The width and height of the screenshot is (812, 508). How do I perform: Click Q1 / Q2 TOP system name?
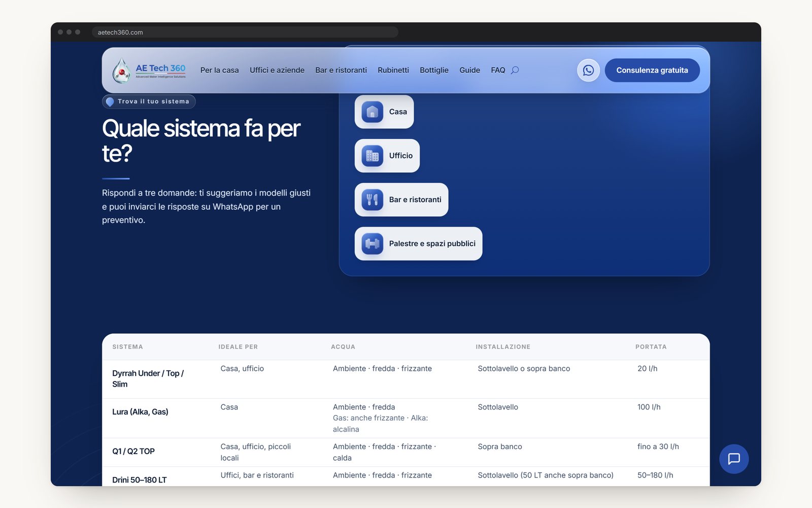tap(133, 451)
